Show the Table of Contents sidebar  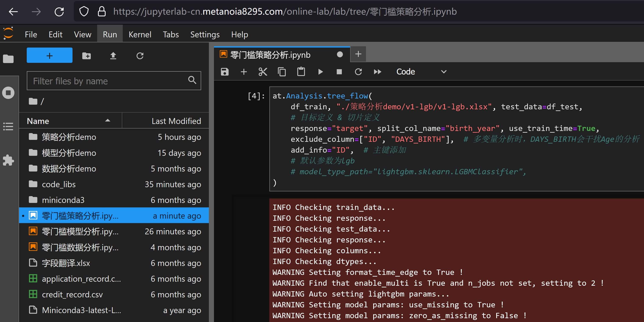pyautogui.click(x=8, y=127)
